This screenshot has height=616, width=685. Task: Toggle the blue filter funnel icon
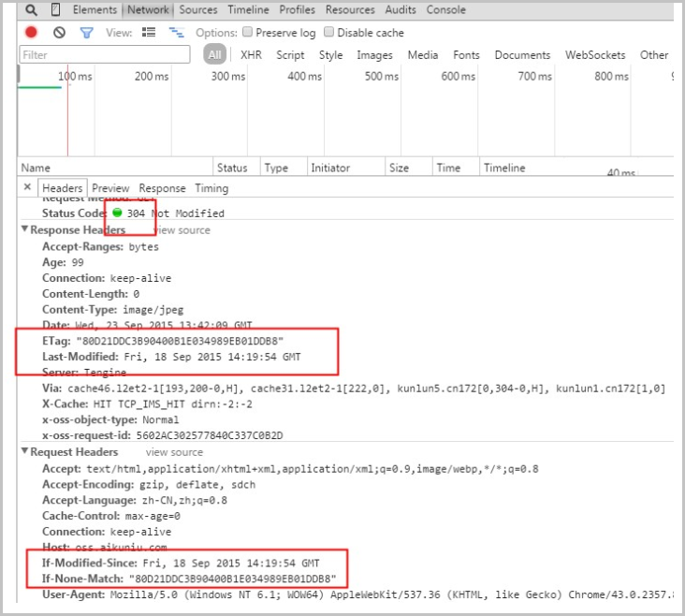point(86,33)
